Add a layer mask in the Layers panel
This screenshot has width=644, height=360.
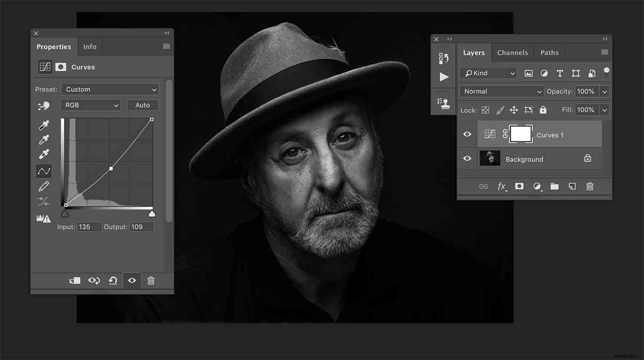coord(519,186)
